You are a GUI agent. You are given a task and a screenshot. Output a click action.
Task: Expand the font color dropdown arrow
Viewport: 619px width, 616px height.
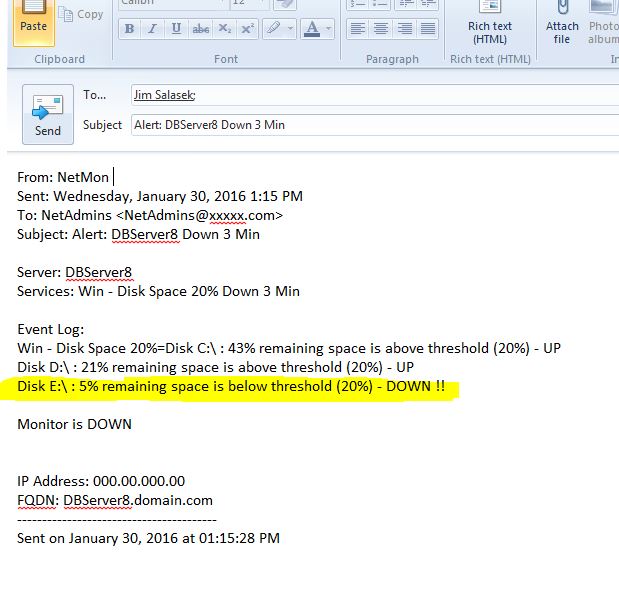click(328, 29)
